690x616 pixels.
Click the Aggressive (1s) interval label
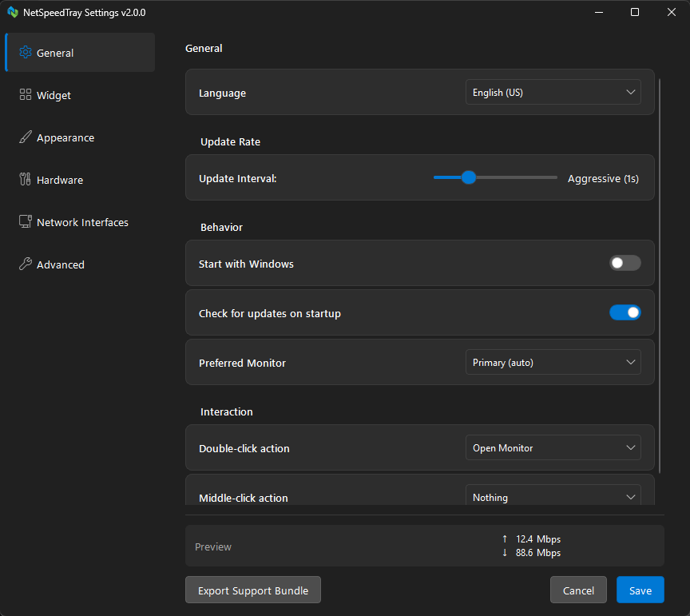603,178
